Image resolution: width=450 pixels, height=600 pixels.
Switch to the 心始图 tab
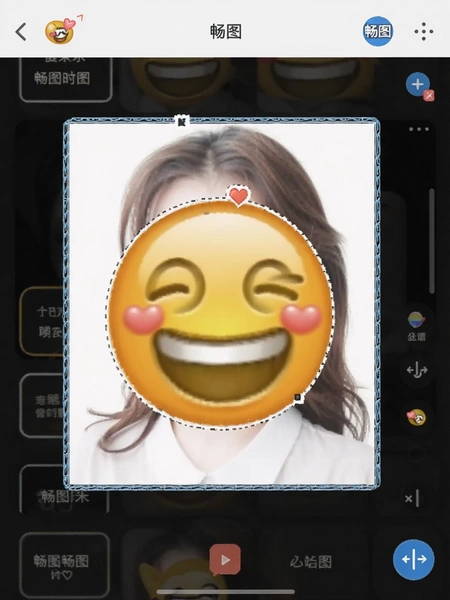coord(311,562)
